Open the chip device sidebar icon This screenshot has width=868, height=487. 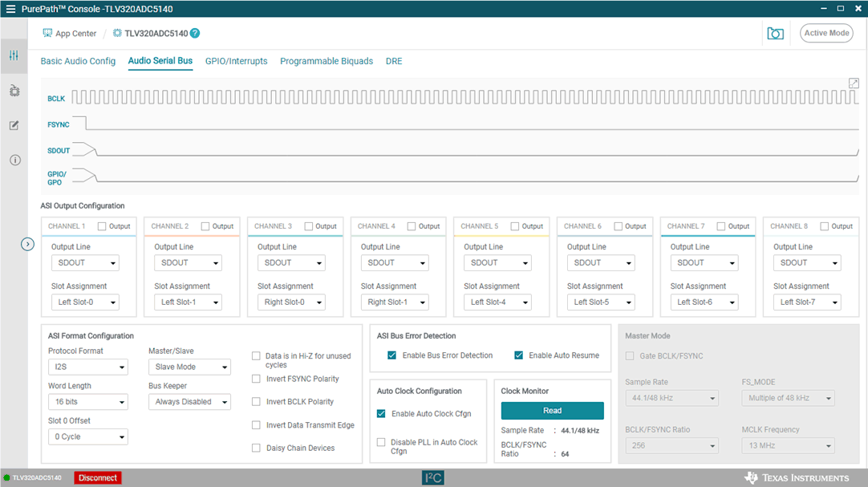[x=14, y=91]
